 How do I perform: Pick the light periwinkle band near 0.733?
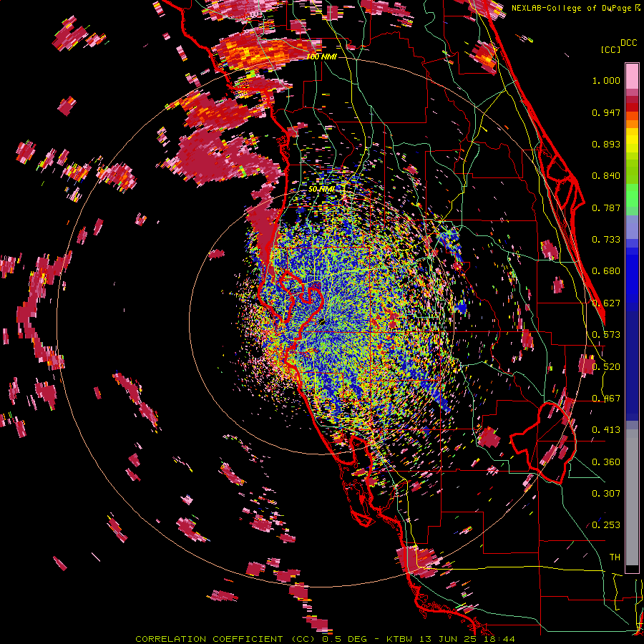(x=632, y=228)
